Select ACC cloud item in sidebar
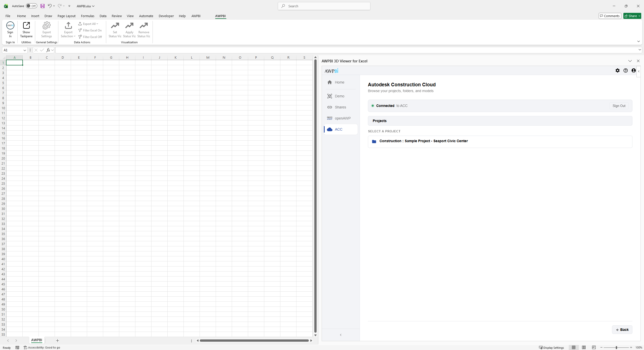The width and height of the screenshot is (644, 350). (x=340, y=129)
